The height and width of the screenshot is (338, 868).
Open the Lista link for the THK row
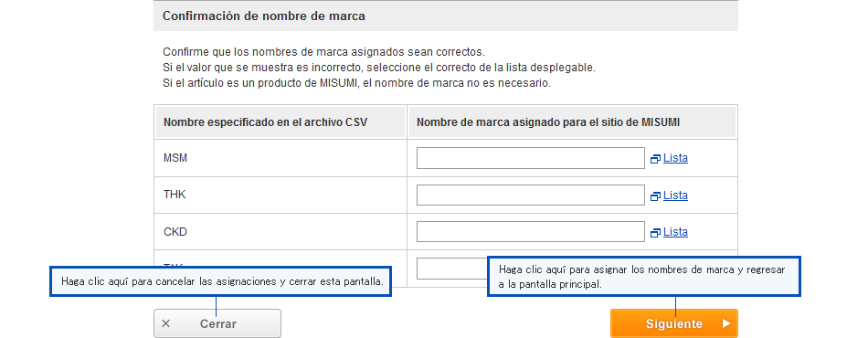(x=675, y=195)
